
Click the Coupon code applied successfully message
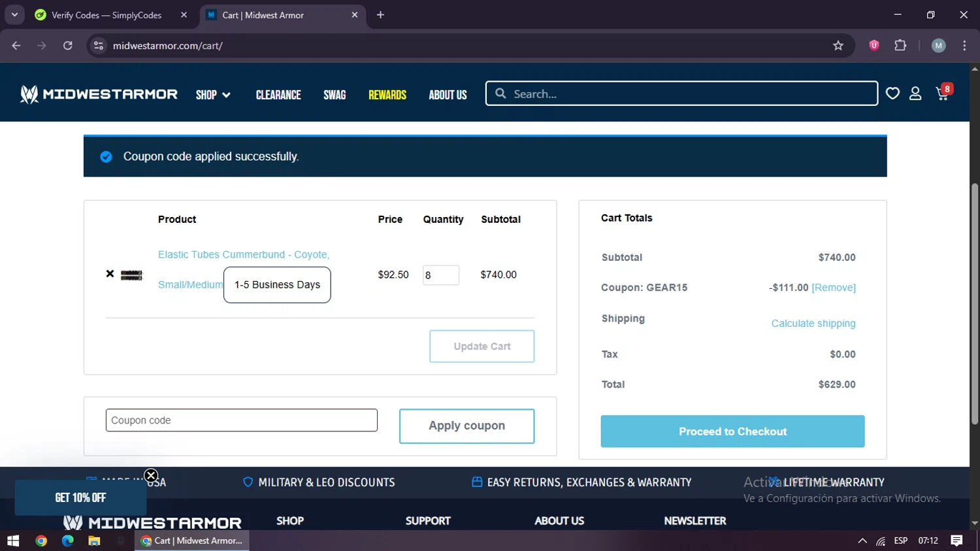coord(211,156)
